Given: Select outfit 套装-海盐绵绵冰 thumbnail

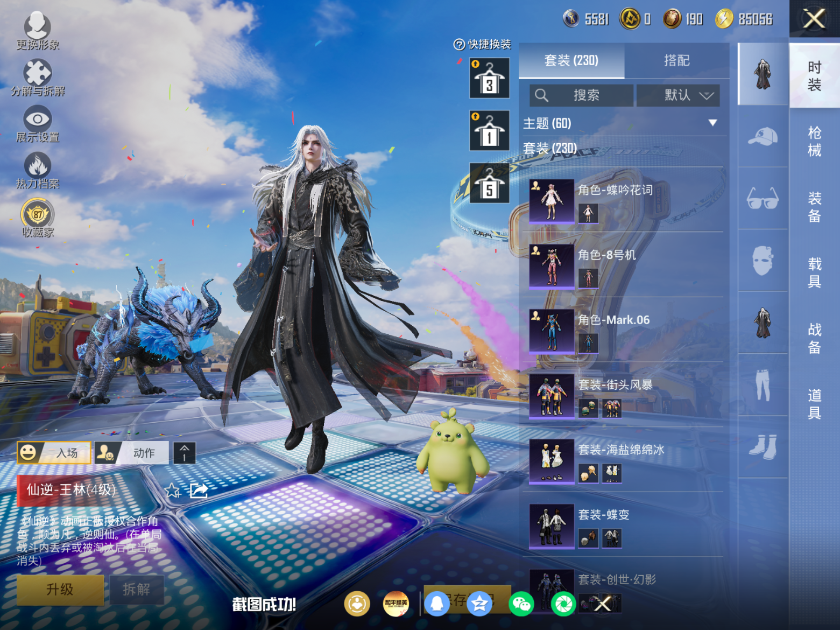Looking at the screenshot, I should pyautogui.click(x=552, y=461).
